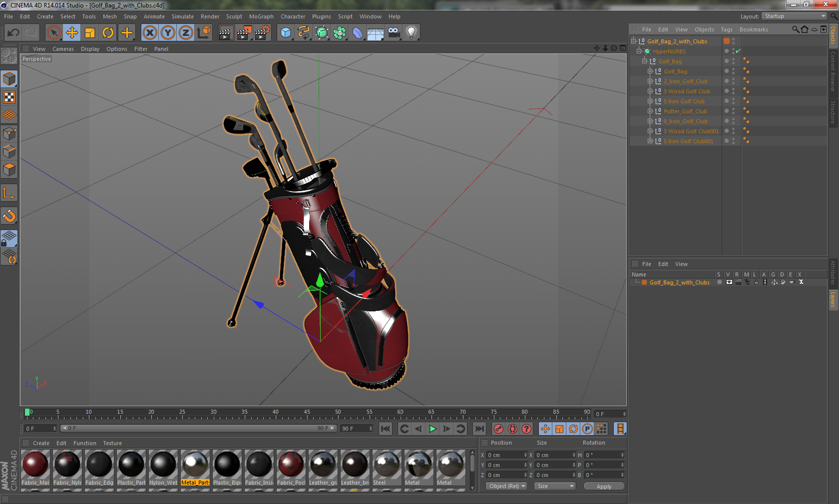Open the spline tools icon
The width and height of the screenshot is (839, 504).
304,33
